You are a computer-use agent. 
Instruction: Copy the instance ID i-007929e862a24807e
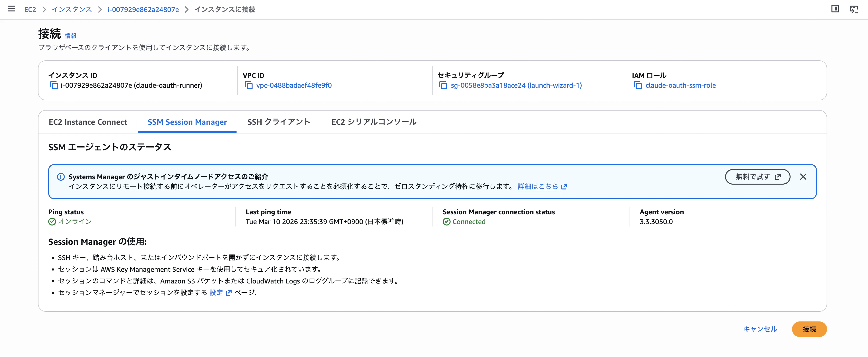[x=54, y=85]
